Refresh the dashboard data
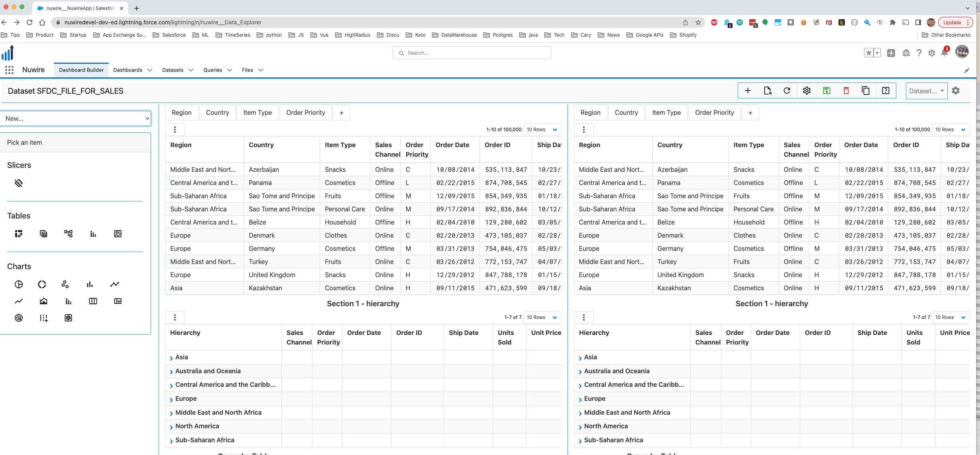 click(x=787, y=91)
